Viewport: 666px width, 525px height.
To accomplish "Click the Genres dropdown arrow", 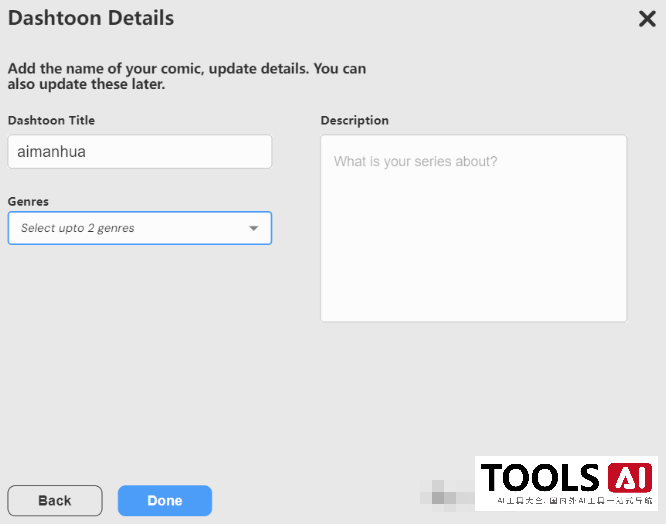I will tap(253, 228).
